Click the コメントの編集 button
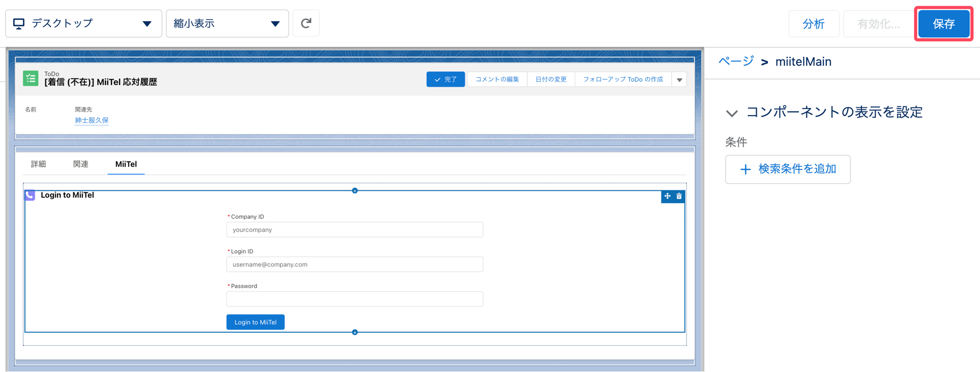This screenshot has width=980, height=372. (497, 79)
